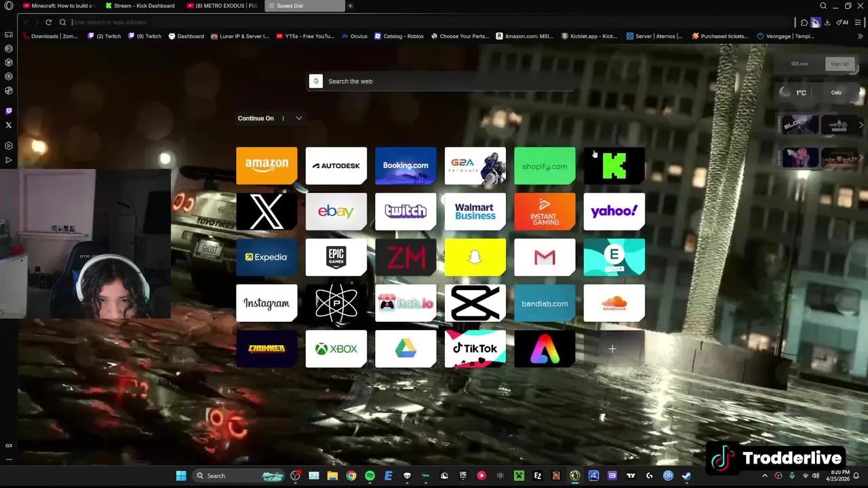Open the Oslo weather widget
The width and height of the screenshot is (868, 488).
pyautogui.click(x=817, y=92)
